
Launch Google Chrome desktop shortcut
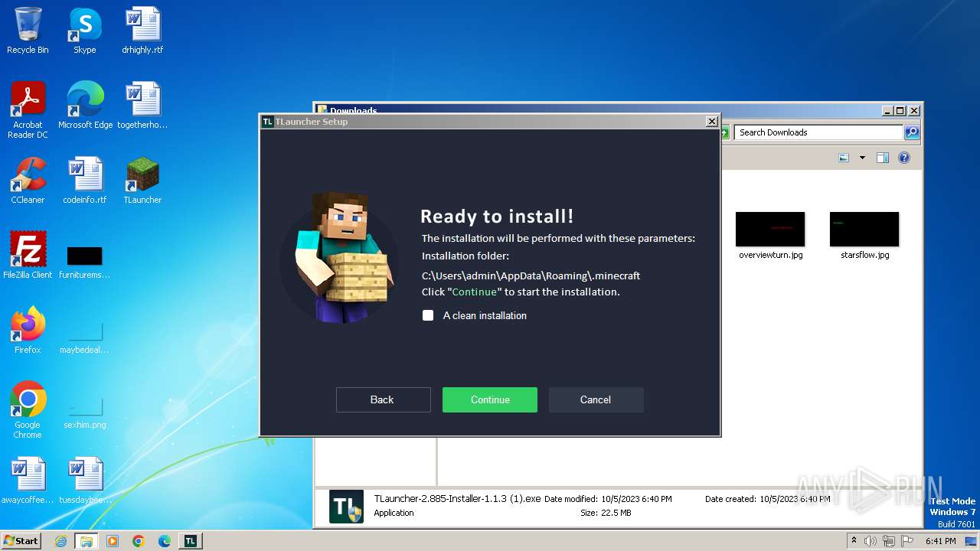[28, 410]
